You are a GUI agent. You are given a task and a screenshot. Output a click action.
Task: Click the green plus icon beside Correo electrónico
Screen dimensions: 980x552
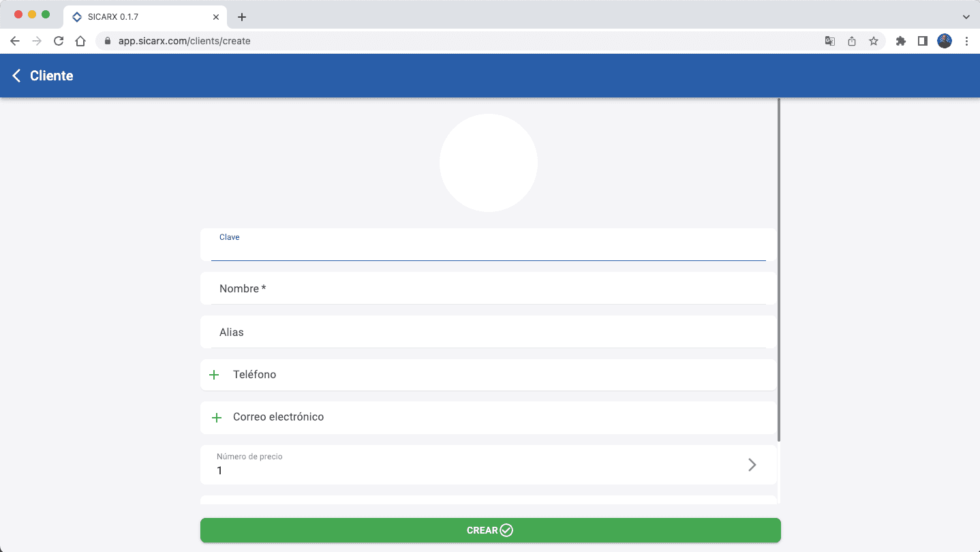tap(217, 417)
